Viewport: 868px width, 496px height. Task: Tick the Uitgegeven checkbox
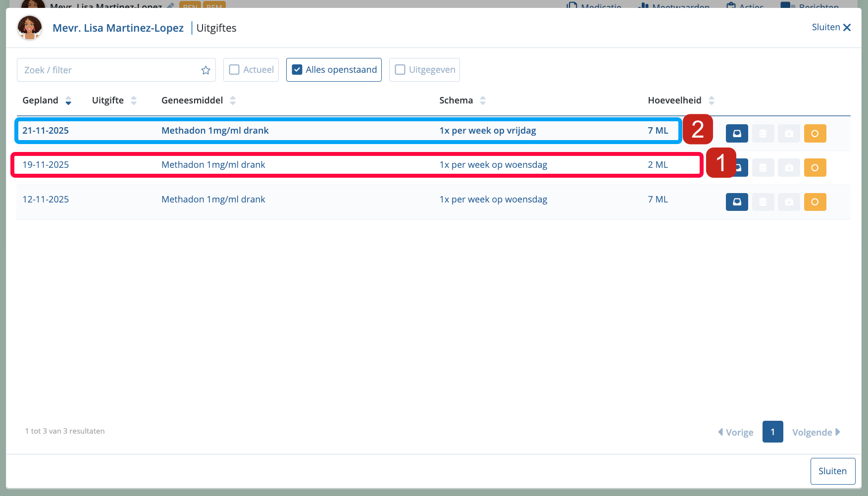[400, 70]
